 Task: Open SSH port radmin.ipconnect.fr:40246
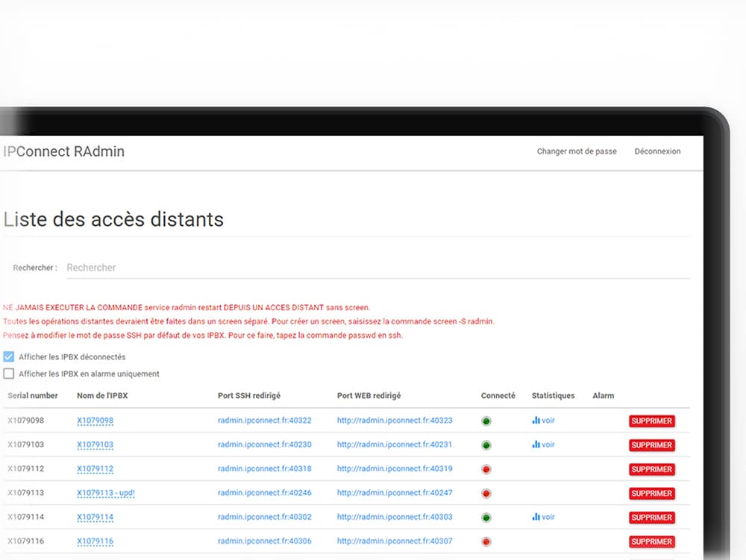[x=265, y=492]
